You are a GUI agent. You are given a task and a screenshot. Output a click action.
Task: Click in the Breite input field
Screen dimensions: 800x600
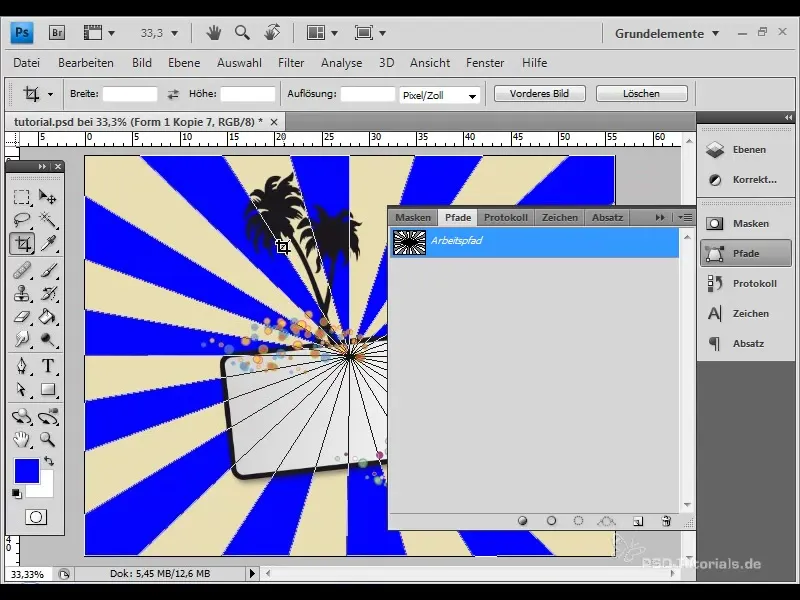[x=130, y=94]
